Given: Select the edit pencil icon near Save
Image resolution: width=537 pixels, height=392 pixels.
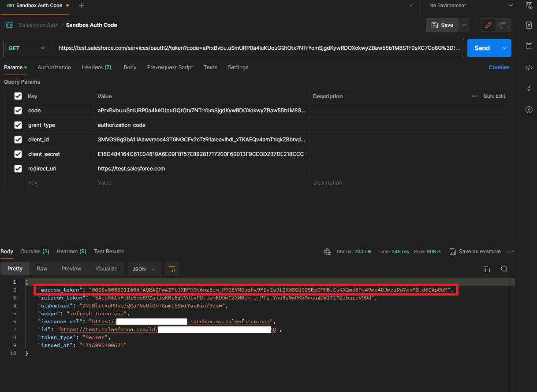Looking at the screenshot, I should pyautogui.click(x=488, y=25).
